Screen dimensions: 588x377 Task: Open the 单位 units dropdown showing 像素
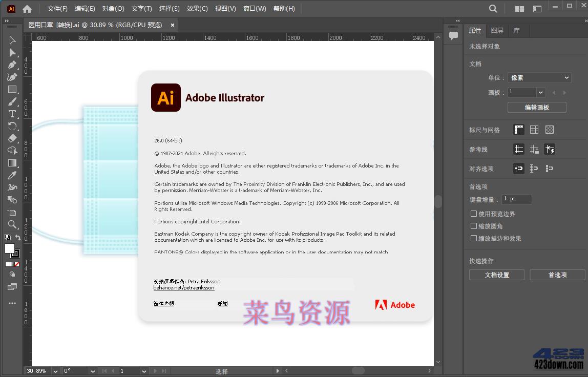539,77
